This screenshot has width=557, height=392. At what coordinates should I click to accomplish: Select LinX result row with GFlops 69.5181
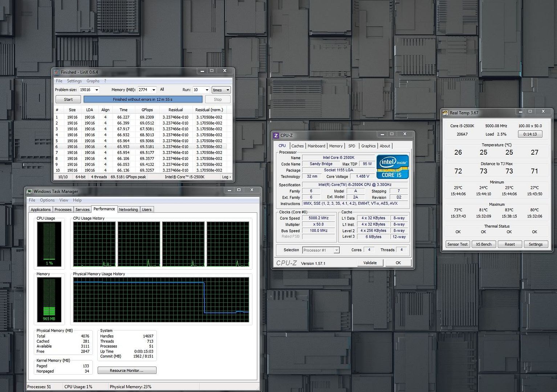tap(141, 147)
